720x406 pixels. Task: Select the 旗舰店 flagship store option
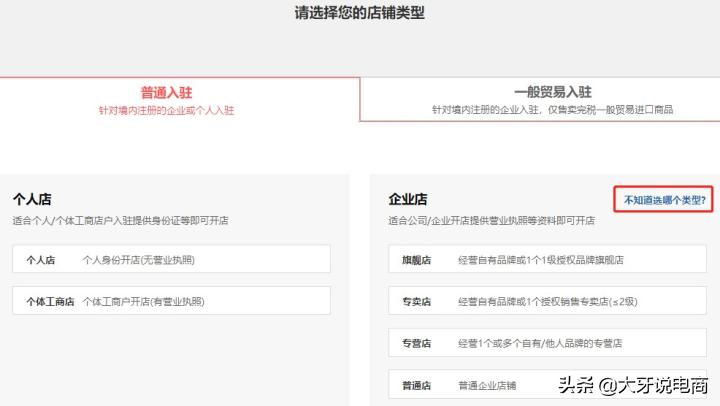[547, 259]
